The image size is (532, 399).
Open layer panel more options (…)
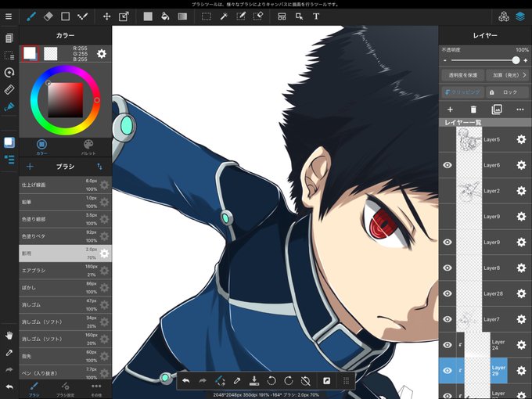[x=520, y=110]
